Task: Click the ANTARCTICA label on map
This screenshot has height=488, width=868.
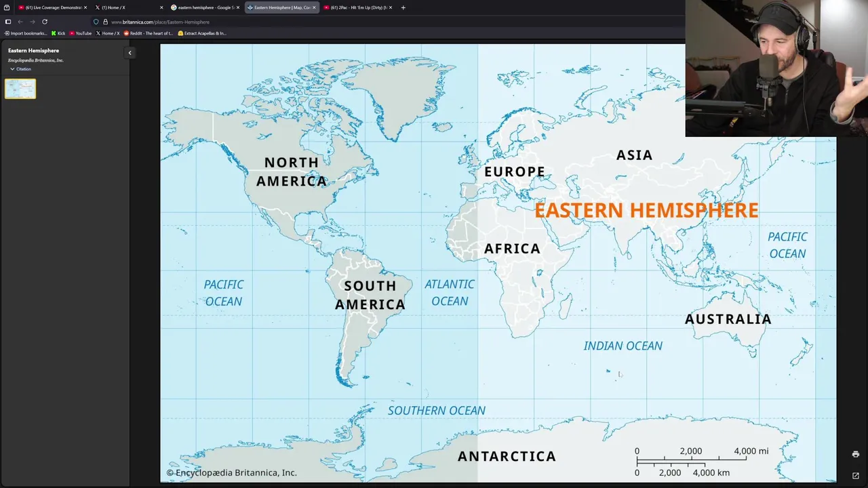Action: 507,457
